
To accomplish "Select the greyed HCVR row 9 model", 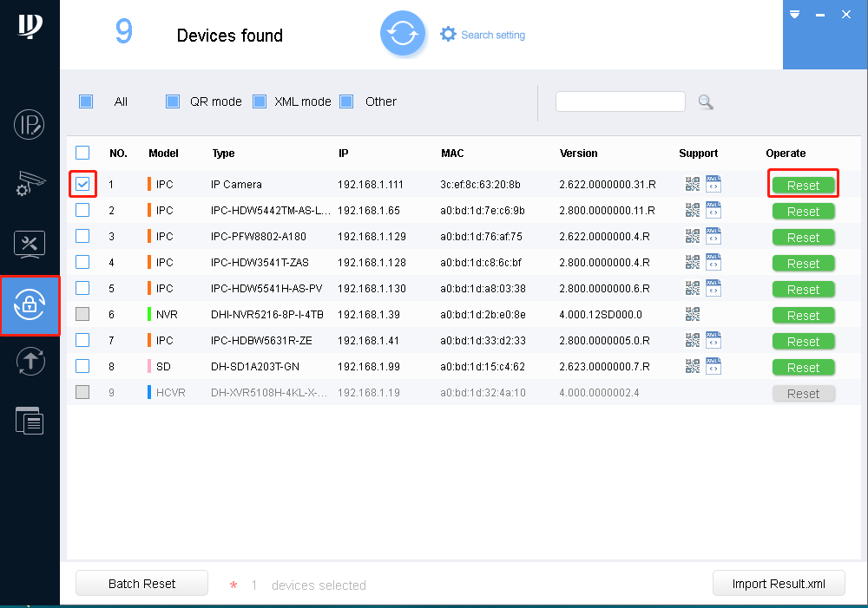I will click(170, 392).
